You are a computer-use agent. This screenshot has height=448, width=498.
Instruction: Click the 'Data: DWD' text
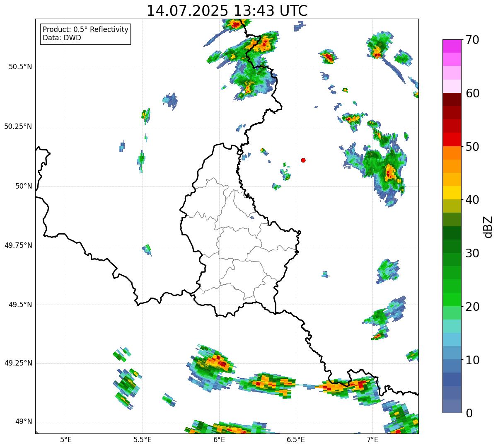(x=62, y=38)
